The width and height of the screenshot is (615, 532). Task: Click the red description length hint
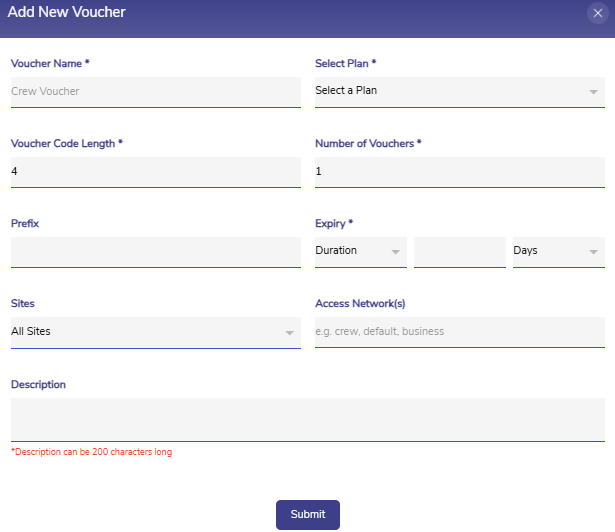pyautogui.click(x=91, y=453)
